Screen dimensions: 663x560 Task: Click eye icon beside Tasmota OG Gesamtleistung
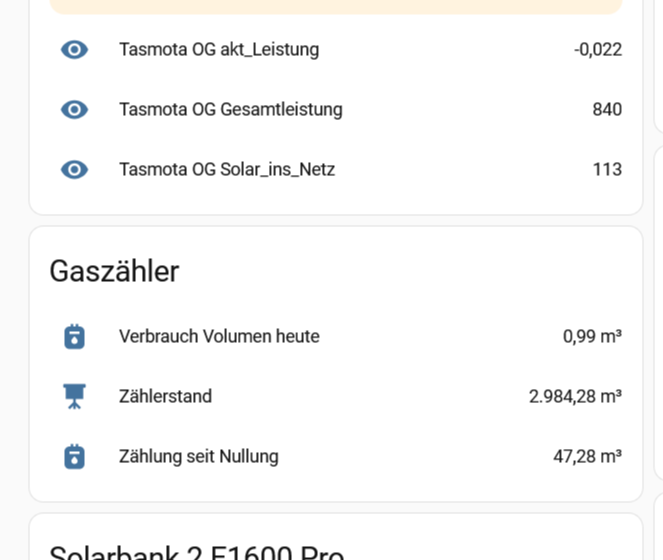(75, 109)
